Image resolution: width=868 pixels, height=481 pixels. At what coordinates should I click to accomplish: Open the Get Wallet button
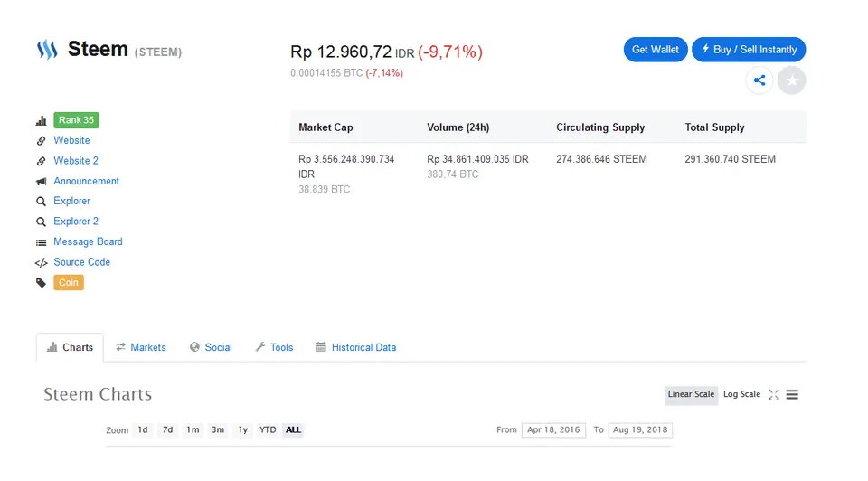point(656,50)
